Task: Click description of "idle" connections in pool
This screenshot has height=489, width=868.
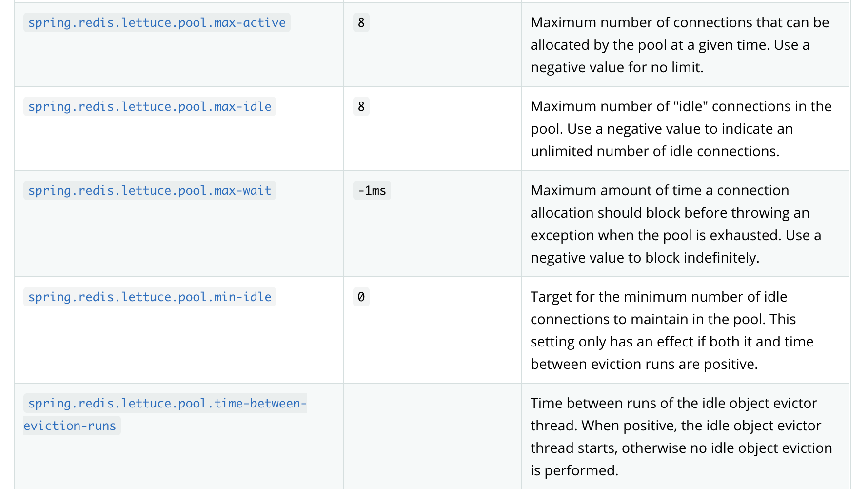Action: pyautogui.click(x=681, y=129)
